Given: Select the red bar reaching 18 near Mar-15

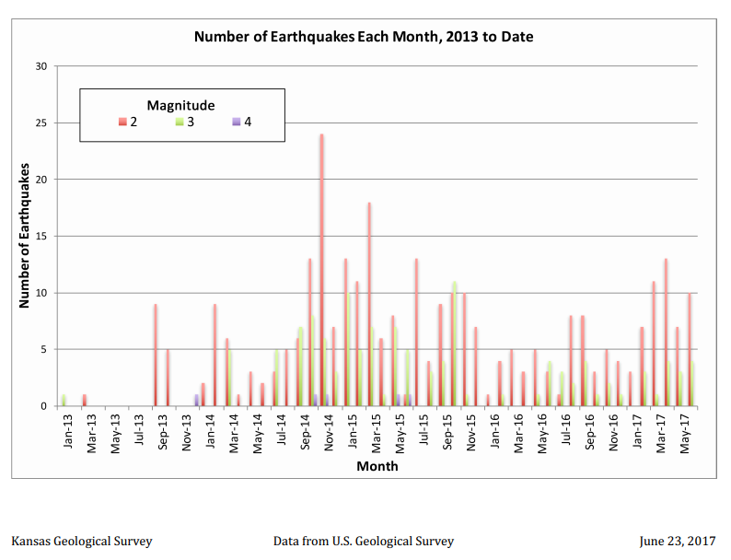Looking at the screenshot, I should tap(369, 303).
